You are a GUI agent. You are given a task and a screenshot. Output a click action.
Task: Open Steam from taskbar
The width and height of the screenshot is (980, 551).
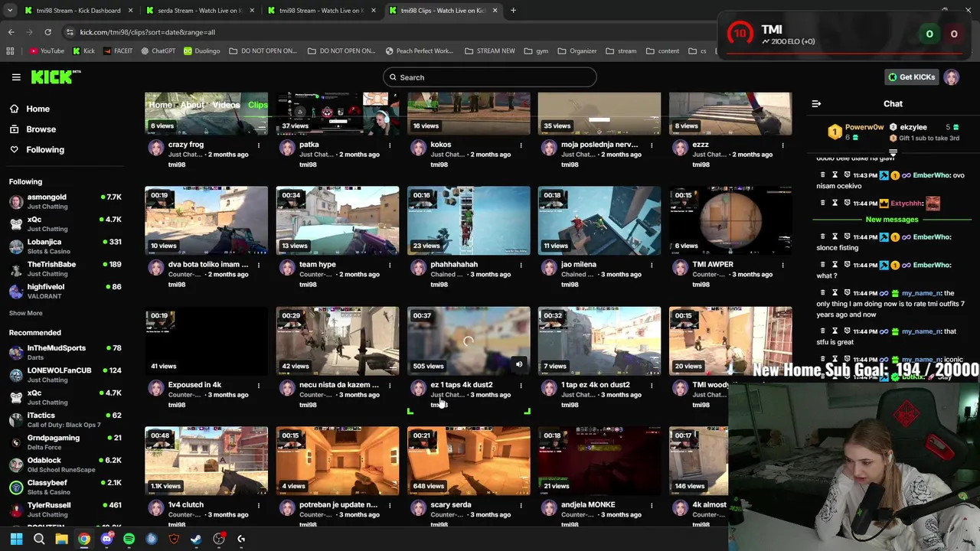[196, 539]
